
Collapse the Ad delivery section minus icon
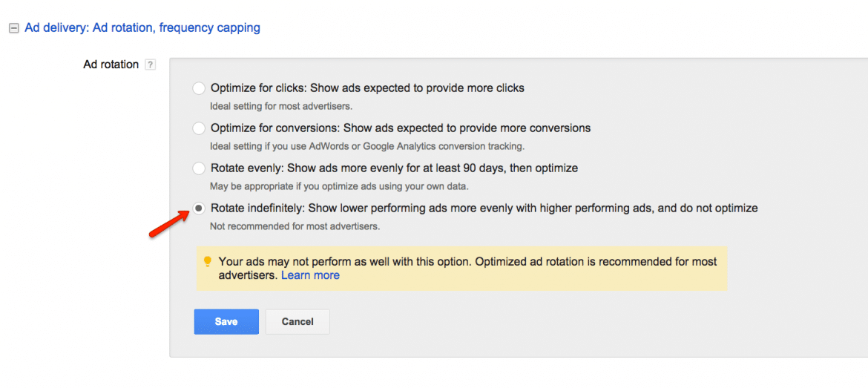pyautogui.click(x=13, y=28)
